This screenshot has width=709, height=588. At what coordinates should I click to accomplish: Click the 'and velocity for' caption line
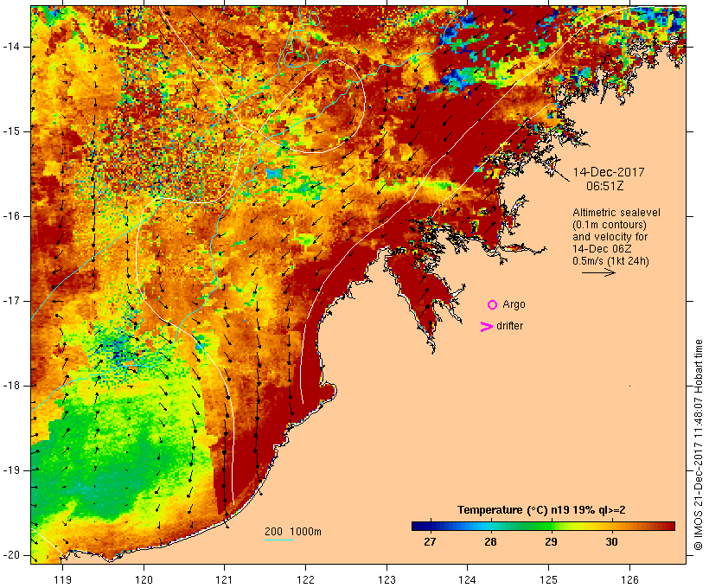(x=610, y=237)
